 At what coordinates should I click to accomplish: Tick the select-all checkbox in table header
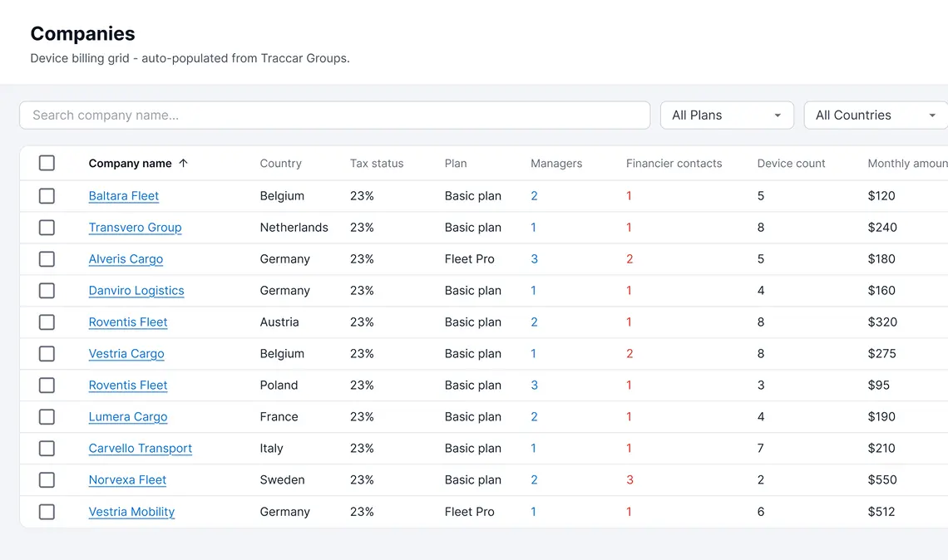pyautogui.click(x=47, y=163)
